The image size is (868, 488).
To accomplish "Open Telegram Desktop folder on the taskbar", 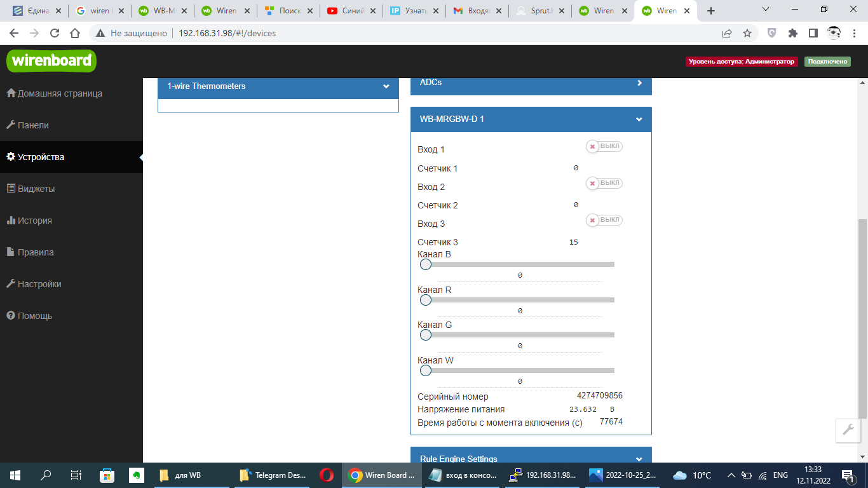I will pos(273,475).
